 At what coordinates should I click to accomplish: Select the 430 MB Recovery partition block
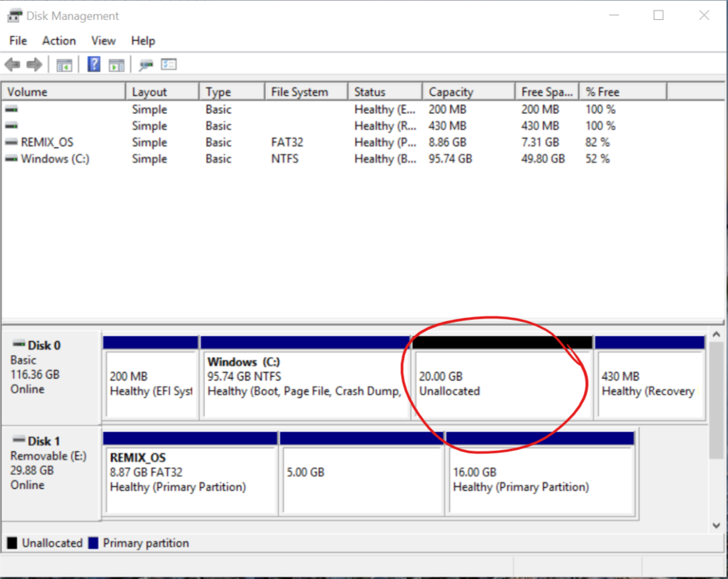point(649,378)
